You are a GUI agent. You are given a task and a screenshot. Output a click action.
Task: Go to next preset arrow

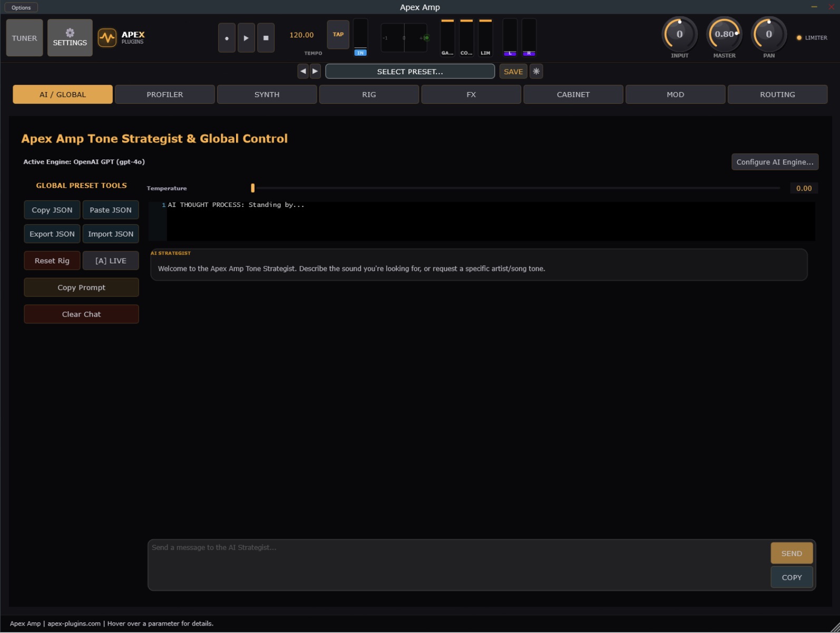(x=315, y=71)
